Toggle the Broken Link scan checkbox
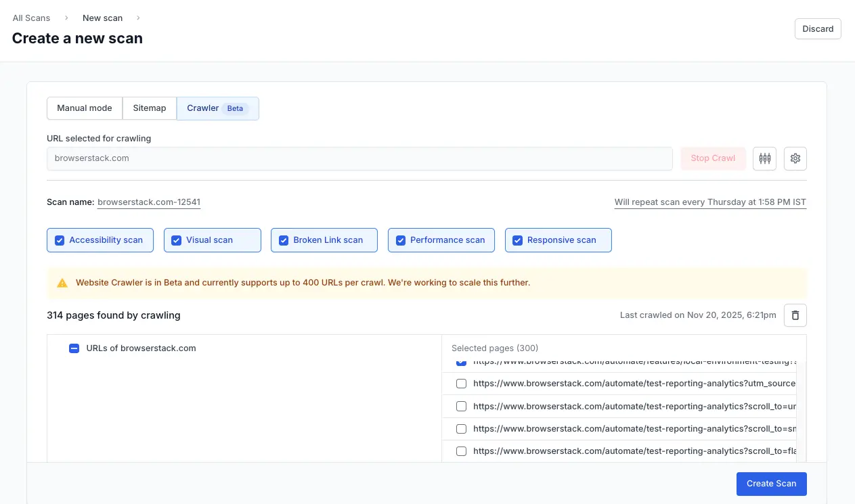The image size is (855, 504). (x=283, y=239)
